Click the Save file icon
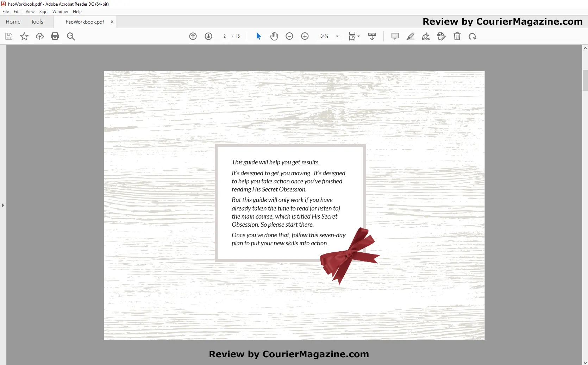The image size is (588, 365). click(9, 36)
